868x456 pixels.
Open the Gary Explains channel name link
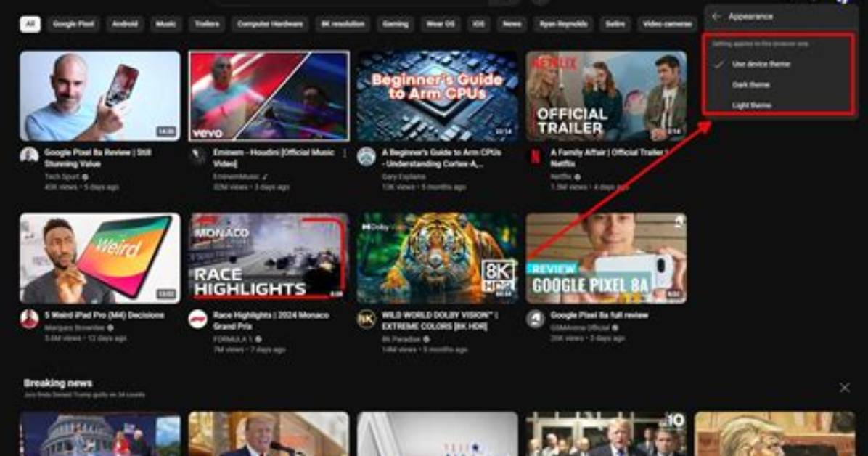pyautogui.click(x=404, y=176)
